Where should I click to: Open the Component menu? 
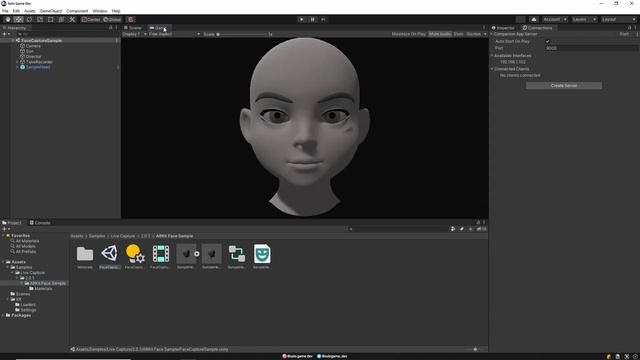(x=77, y=11)
